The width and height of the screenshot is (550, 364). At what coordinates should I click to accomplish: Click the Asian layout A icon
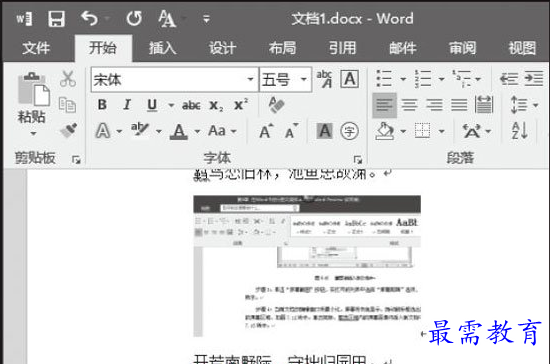pos(472,132)
